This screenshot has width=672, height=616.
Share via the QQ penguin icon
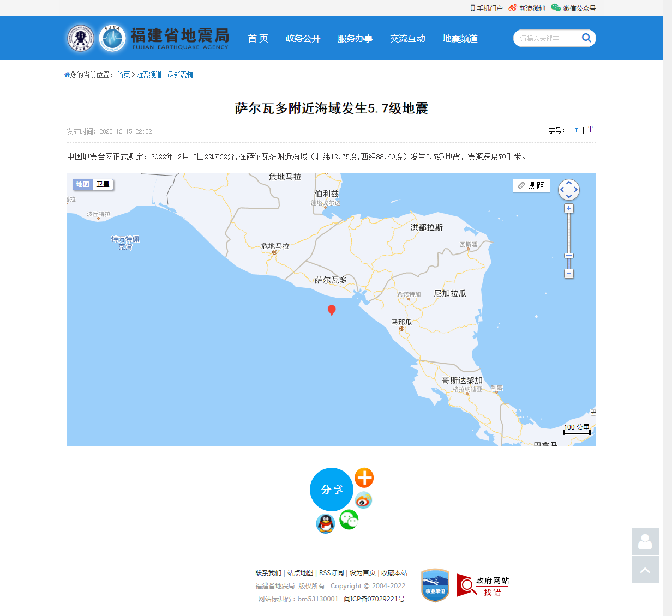[326, 524]
